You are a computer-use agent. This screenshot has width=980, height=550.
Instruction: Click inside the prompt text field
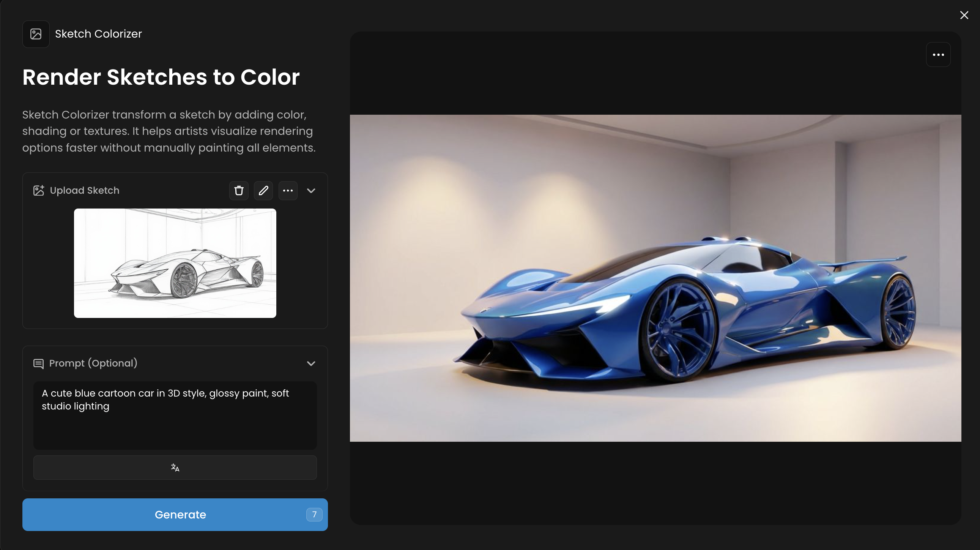pos(175,422)
